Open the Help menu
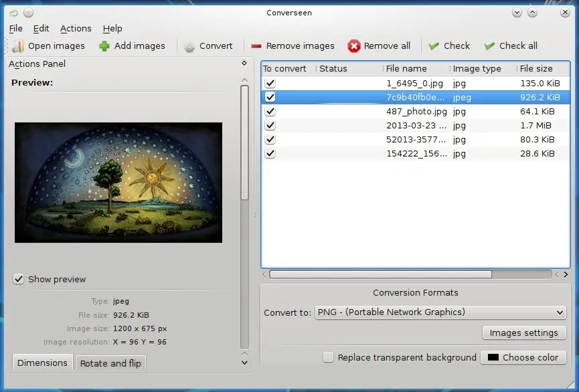Screen dimensions: 579x392 (112, 28)
